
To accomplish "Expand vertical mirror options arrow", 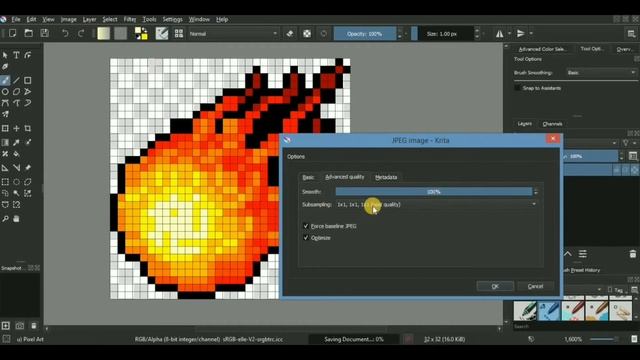I will [x=531, y=33].
